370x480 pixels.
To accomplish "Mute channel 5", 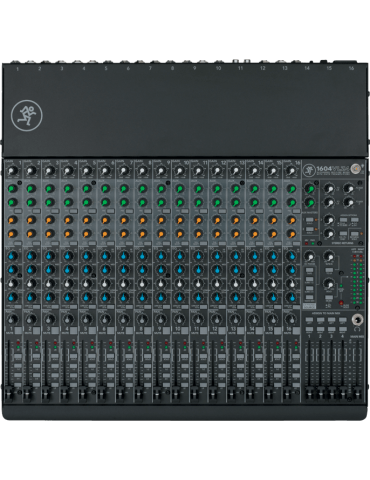I will coord(92,330).
